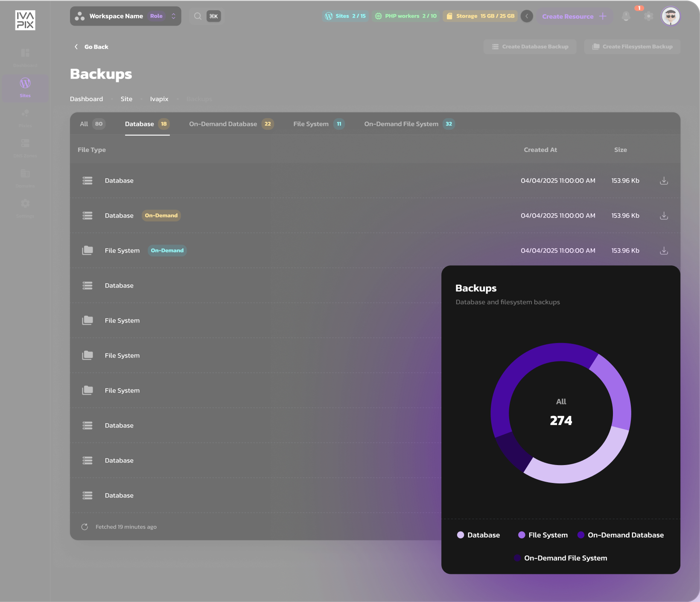700x602 pixels.
Task: Open the Create Resource plus menu
Action: 574,16
